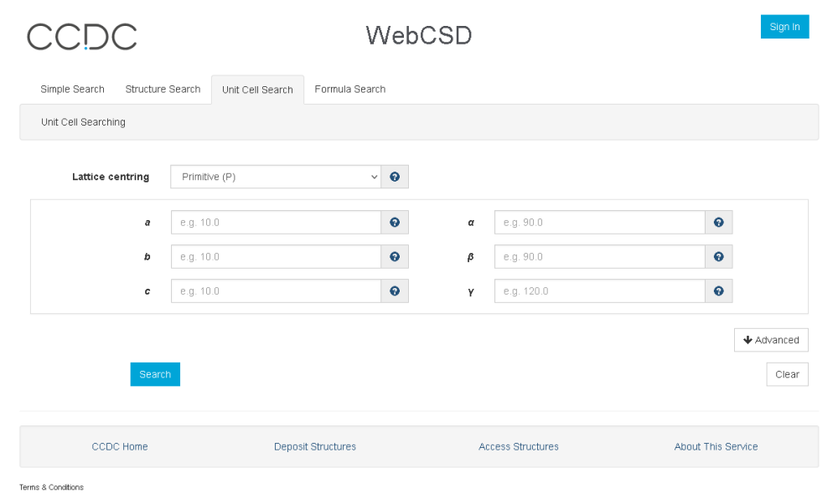838x504 pixels.
Task: Open help icon for cell length c
Action: click(395, 291)
